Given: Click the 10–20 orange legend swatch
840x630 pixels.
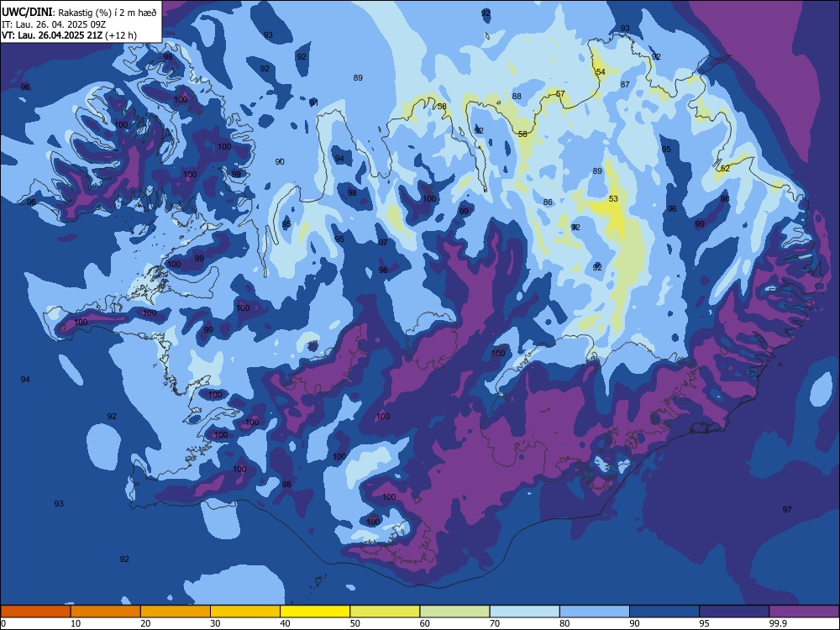Looking at the screenshot, I should (x=106, y=612).
